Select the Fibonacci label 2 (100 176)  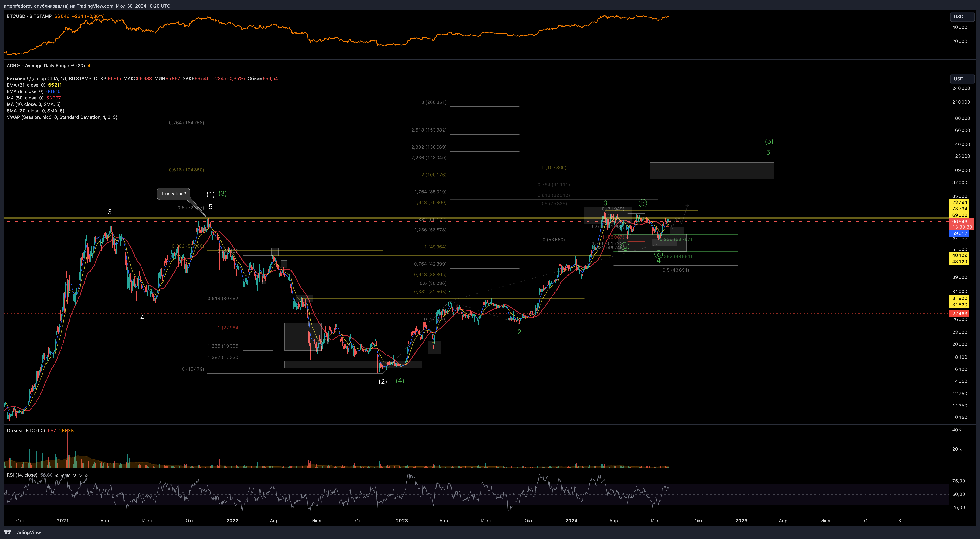pos(434,175)
